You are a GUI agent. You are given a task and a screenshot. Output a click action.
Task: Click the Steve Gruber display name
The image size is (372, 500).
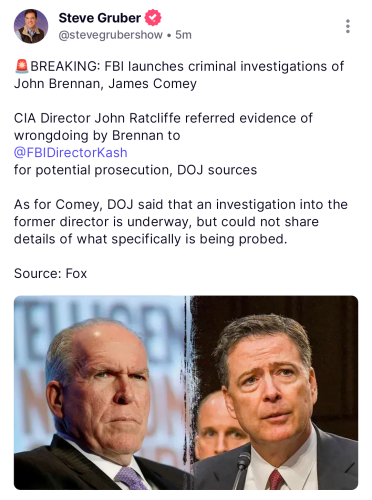pyautogui.click(x=100, y=18)
